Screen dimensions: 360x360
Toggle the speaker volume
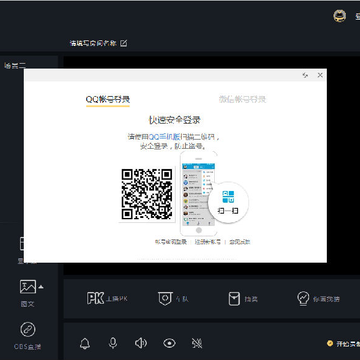point(141,343)
